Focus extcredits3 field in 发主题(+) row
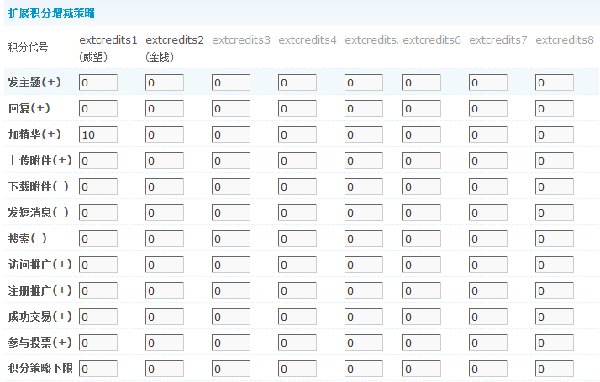Screen dimensions: 600x382 232,83
